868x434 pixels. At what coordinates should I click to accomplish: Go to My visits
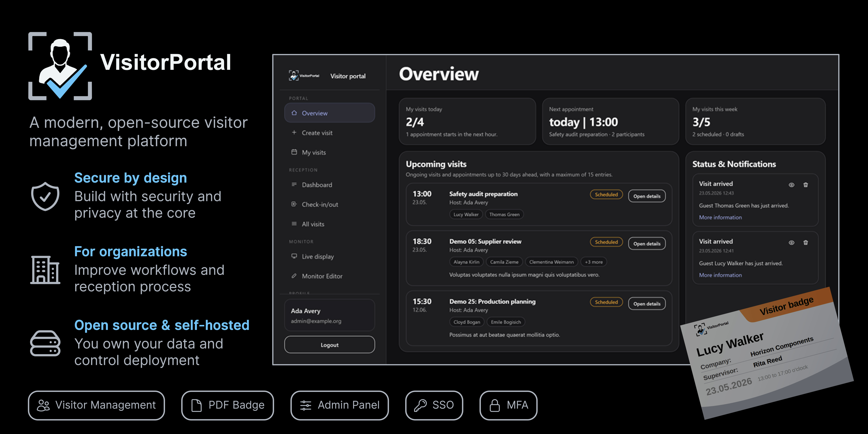click(330, 152)
